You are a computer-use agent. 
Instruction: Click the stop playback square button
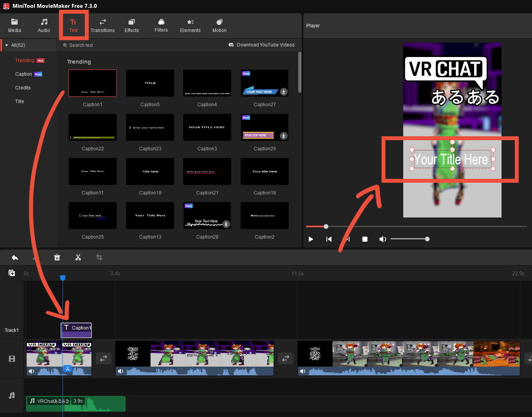click(x=365, y=239)
